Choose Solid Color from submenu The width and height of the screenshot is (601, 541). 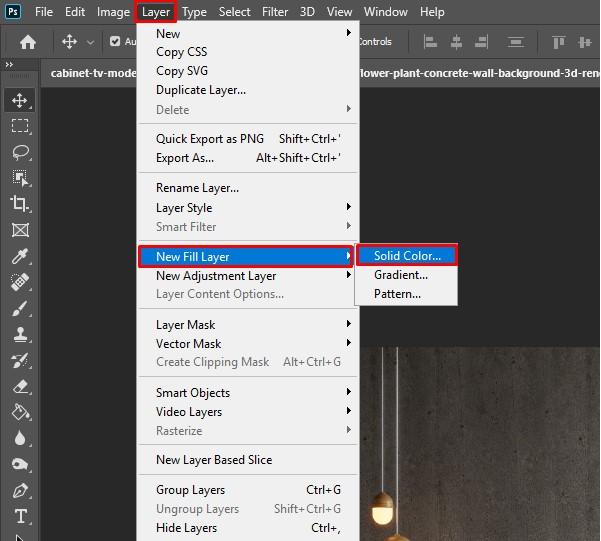pos(407,256)
